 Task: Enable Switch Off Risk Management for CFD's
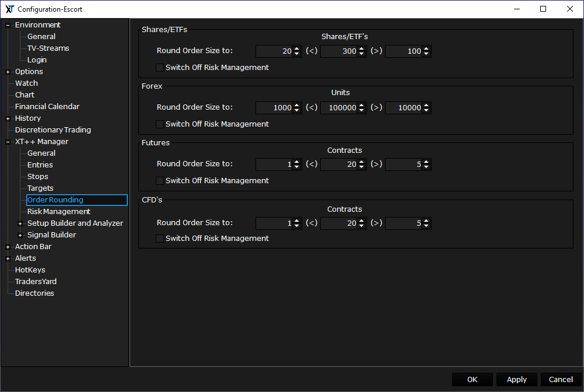pos(160,238)
